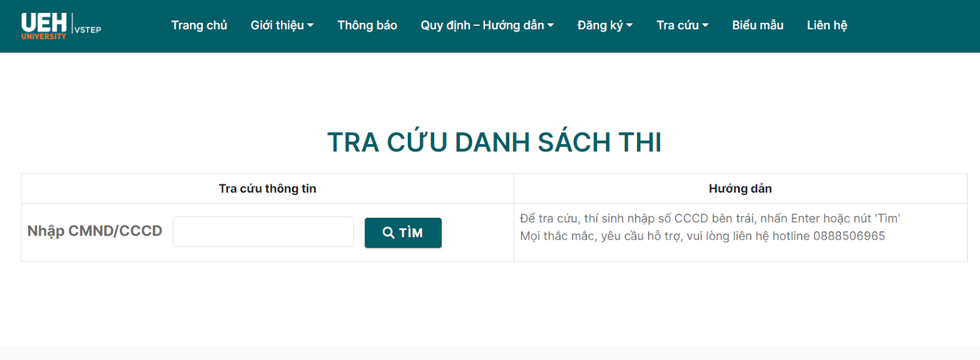Select the hotline 0888506965 text line

pos(703,236)
